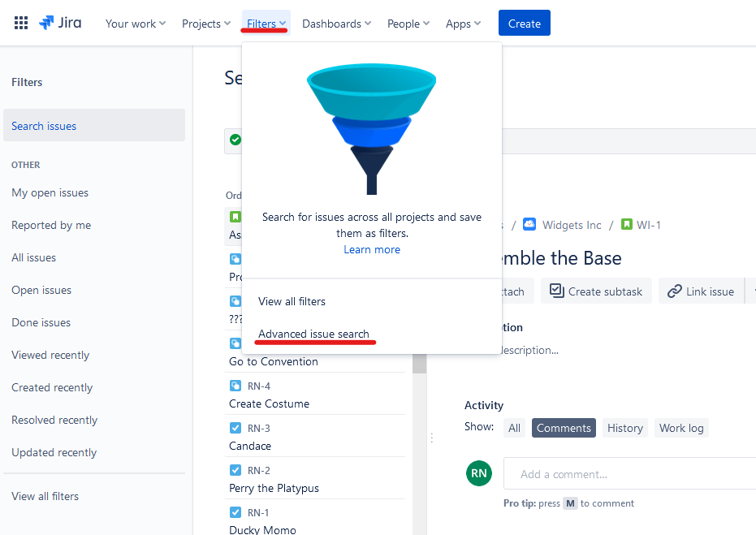Expand the Your work dropdown

(136, 24)
